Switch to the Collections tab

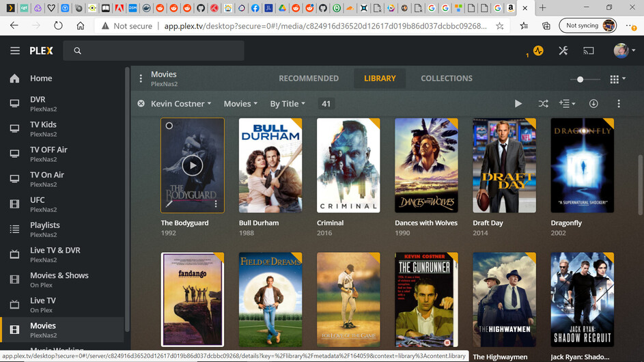point(447,78)
